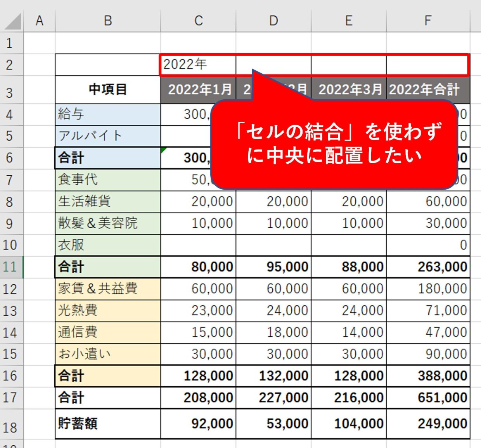The width and height of the screenshot is (481, 448).
Task: Click the 208,000 cell
Action: tap(198, 398)
